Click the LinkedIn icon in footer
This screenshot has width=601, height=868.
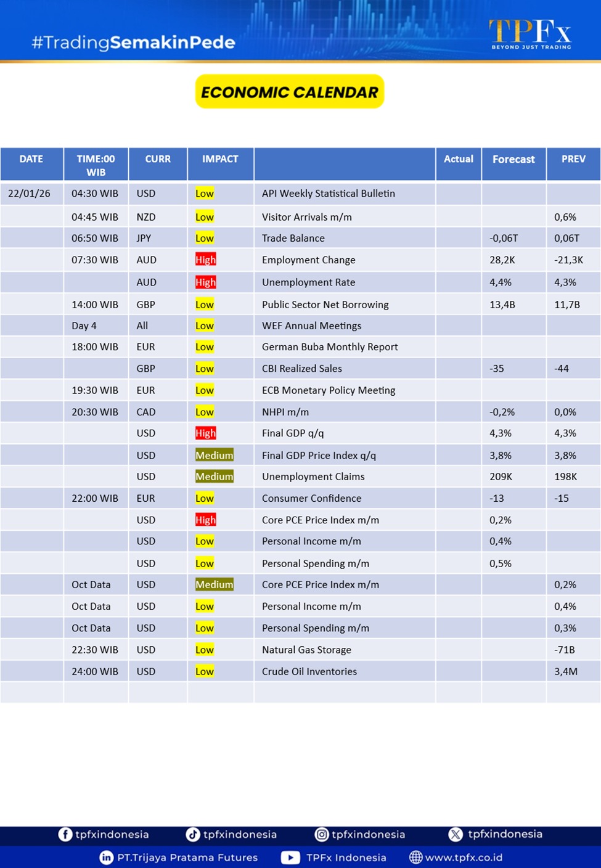(x=107, y=858)
